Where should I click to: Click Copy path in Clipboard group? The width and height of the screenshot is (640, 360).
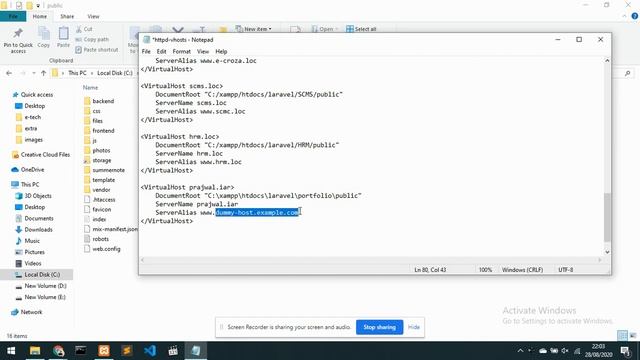click(x=92, y=39)
